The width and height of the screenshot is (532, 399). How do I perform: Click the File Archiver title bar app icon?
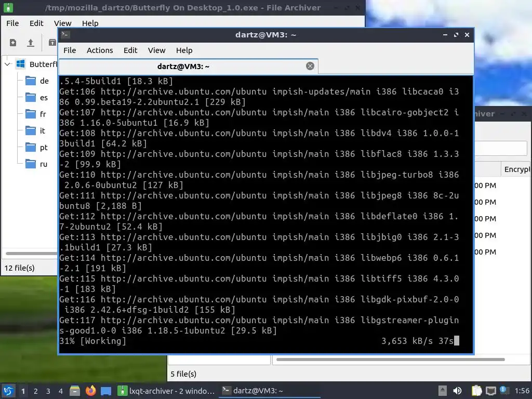point(8,7)
